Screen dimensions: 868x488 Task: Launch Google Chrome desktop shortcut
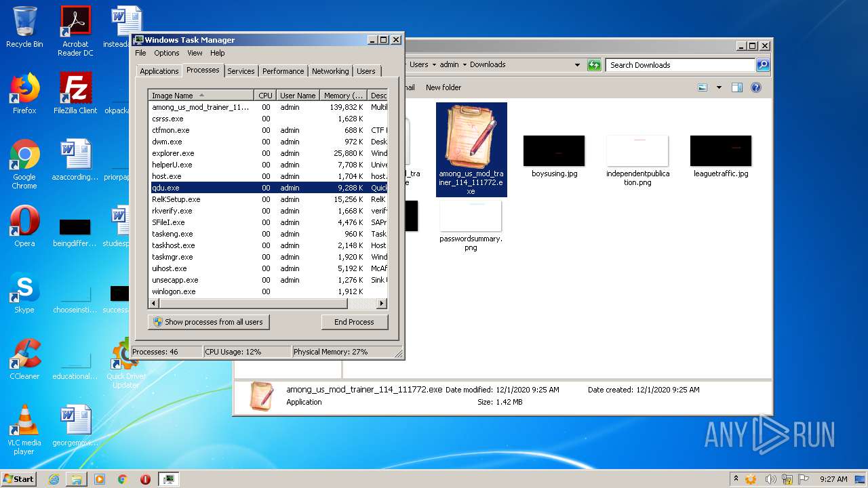click(24, 164)
